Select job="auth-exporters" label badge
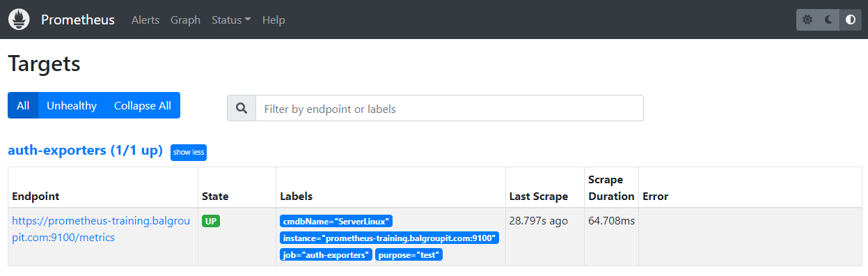This screenshot has height=276, width=868. click(326, 254)
